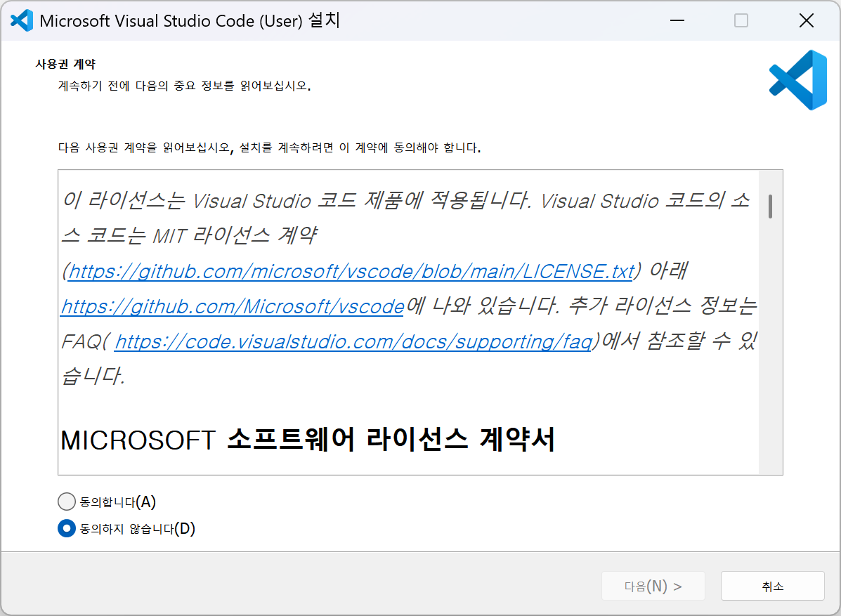
Task: Click the 취소 button
Action: click(772, 586)
